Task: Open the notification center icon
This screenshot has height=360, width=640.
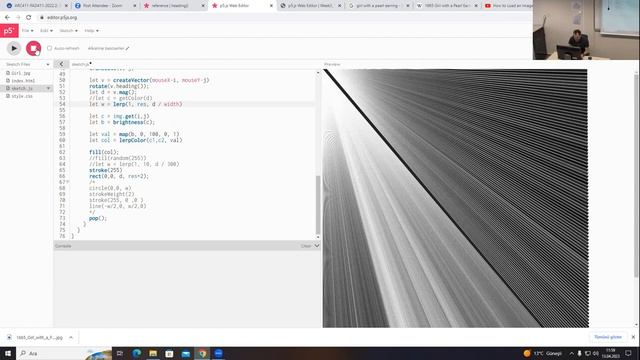Action: pos(628,353)
